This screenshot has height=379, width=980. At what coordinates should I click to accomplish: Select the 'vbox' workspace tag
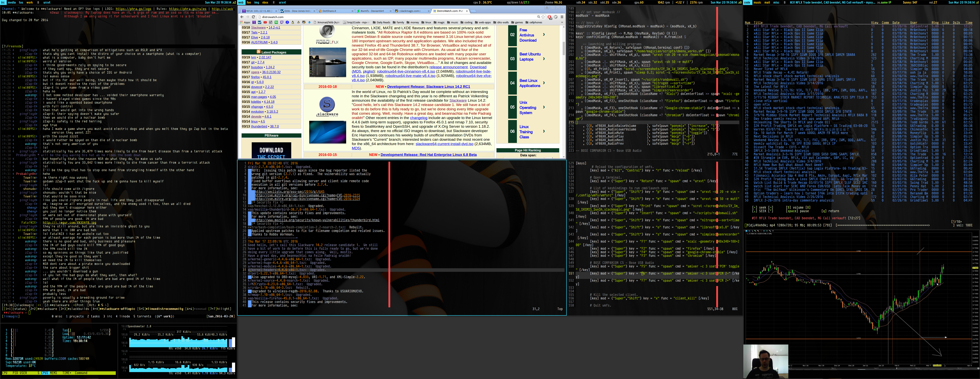[265, 2]
